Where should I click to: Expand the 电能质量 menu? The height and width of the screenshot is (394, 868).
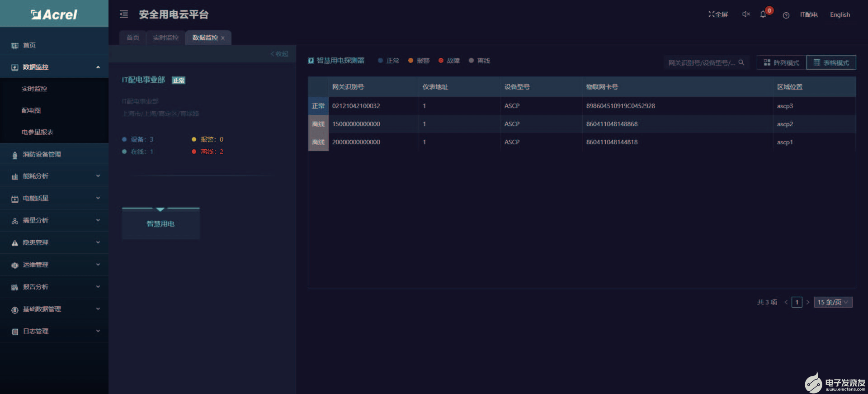coord(98,198)
